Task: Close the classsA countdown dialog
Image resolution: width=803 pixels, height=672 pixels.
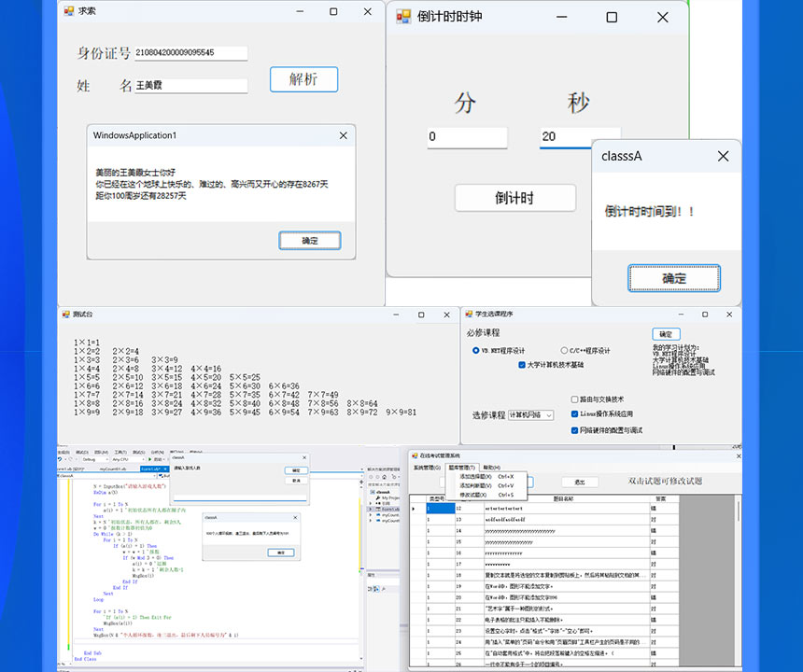Action: [722, 157]
